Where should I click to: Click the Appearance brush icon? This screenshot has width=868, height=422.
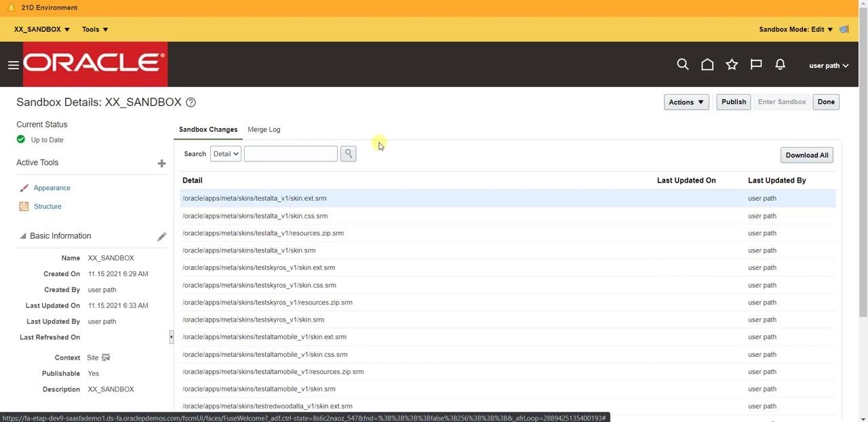pyautogui.click(x=24, y=188)
